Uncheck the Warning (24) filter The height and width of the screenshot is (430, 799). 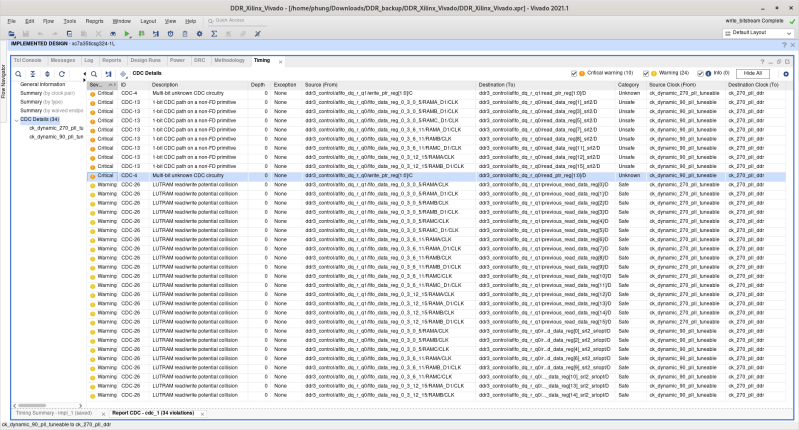(646, 73)
